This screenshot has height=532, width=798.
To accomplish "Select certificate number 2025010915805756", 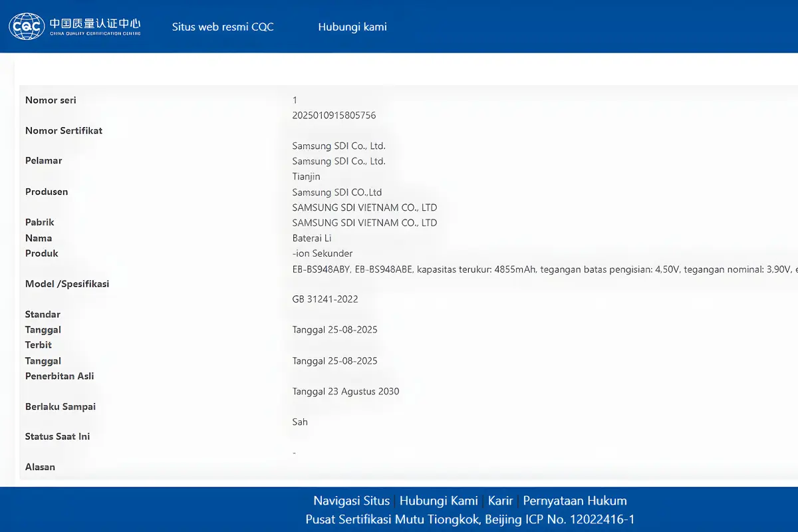I will click(x=334, y=115).
